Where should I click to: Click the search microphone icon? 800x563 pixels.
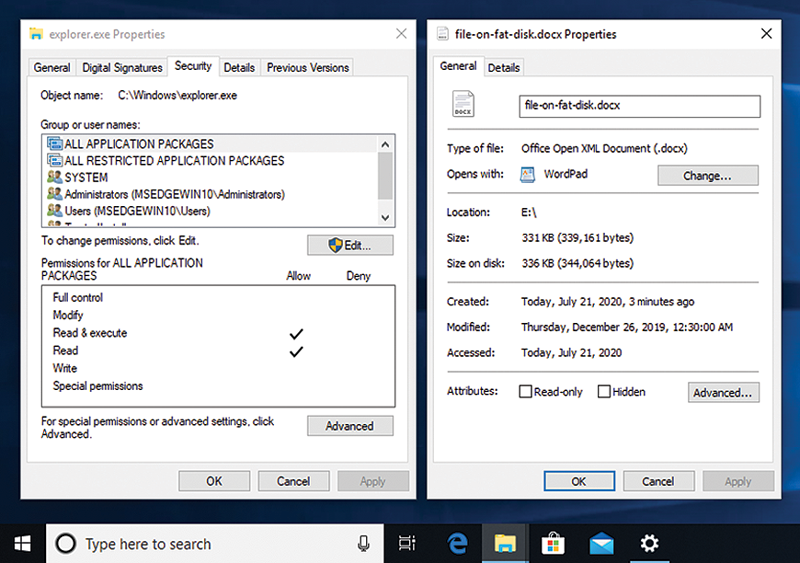363,544
